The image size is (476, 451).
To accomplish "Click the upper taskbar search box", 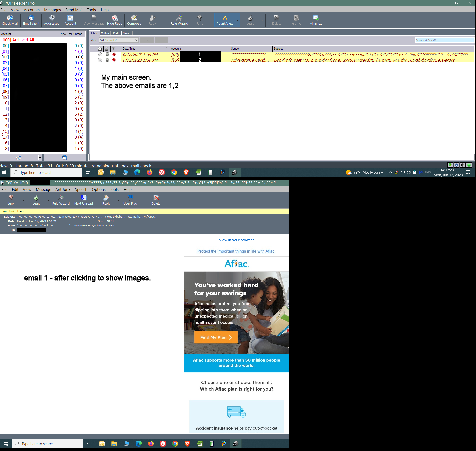I will 46,172.
